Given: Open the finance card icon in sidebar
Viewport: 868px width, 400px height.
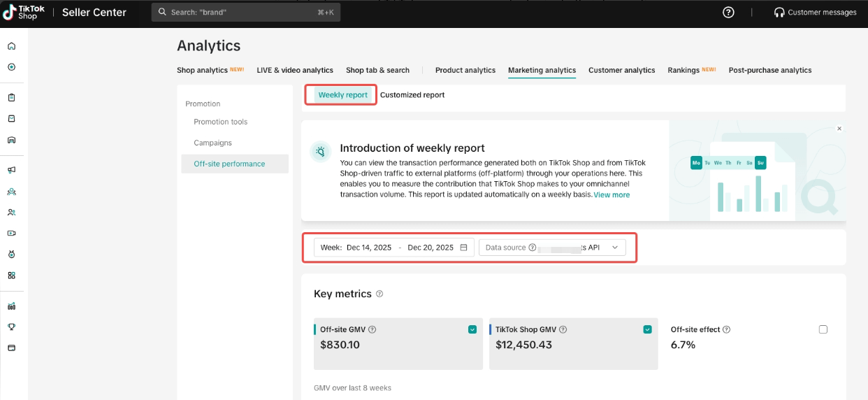Looking at the screenshot, I should (x=11, y=348).
